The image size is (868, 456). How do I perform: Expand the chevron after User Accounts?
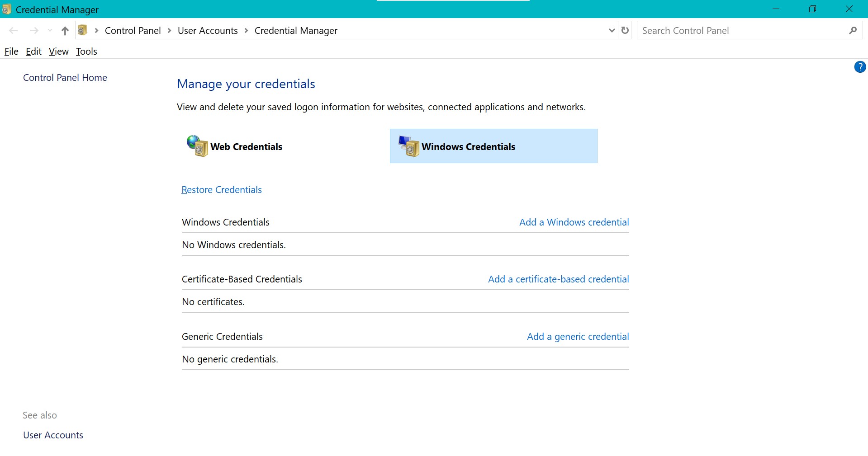click(246, 30)
